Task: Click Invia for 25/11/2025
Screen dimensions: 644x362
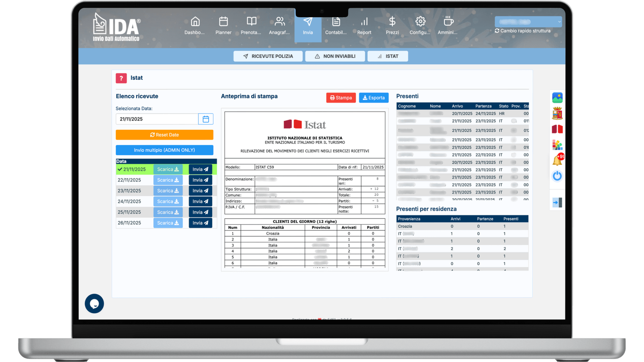Action: tap(200, 212)
